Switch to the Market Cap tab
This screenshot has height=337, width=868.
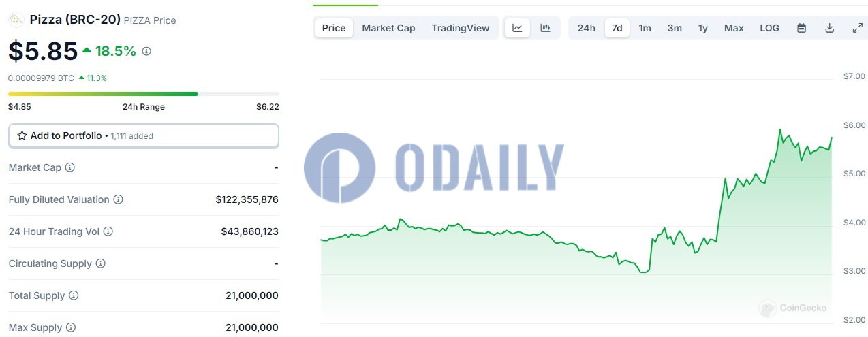[x=388, y=28]
